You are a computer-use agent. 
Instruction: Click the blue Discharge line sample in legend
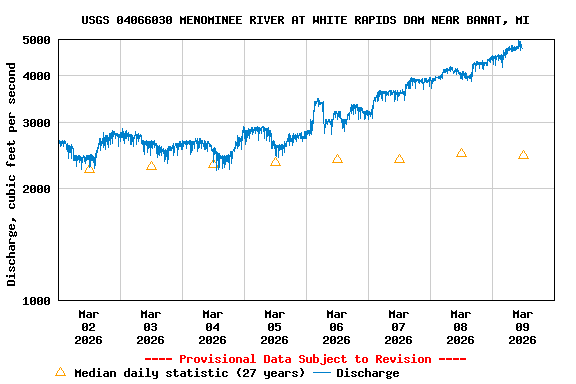[x=322, y=373]
